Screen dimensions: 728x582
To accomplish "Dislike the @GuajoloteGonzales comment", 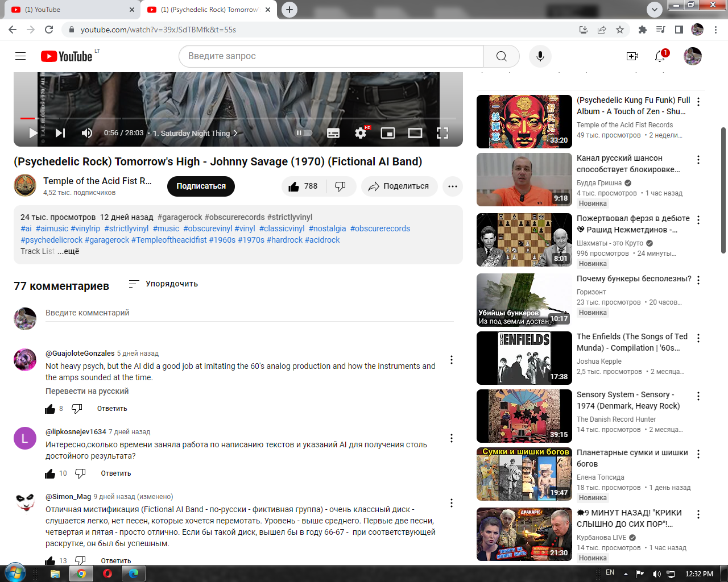I will point(77,409).
